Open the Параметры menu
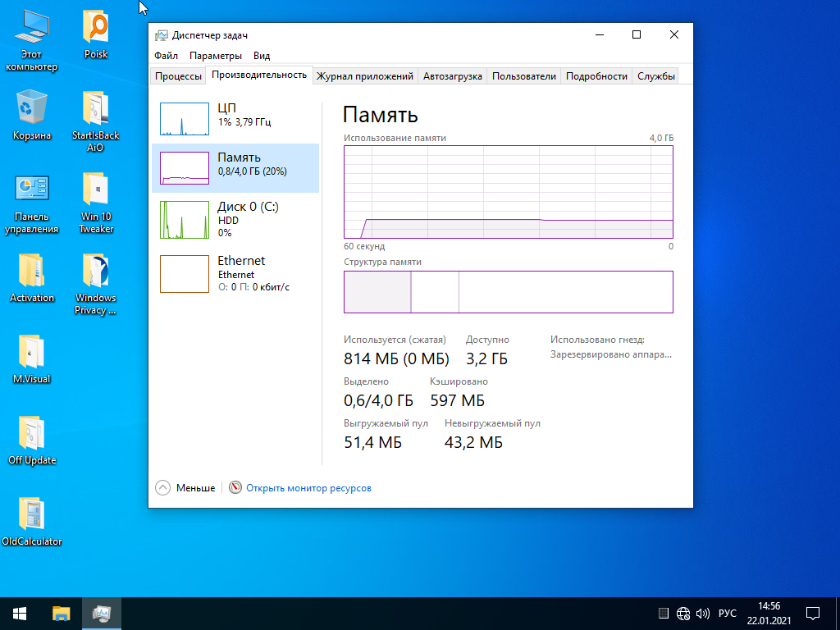This screenshot has height=630, width=840. click(x=216, y=56)
